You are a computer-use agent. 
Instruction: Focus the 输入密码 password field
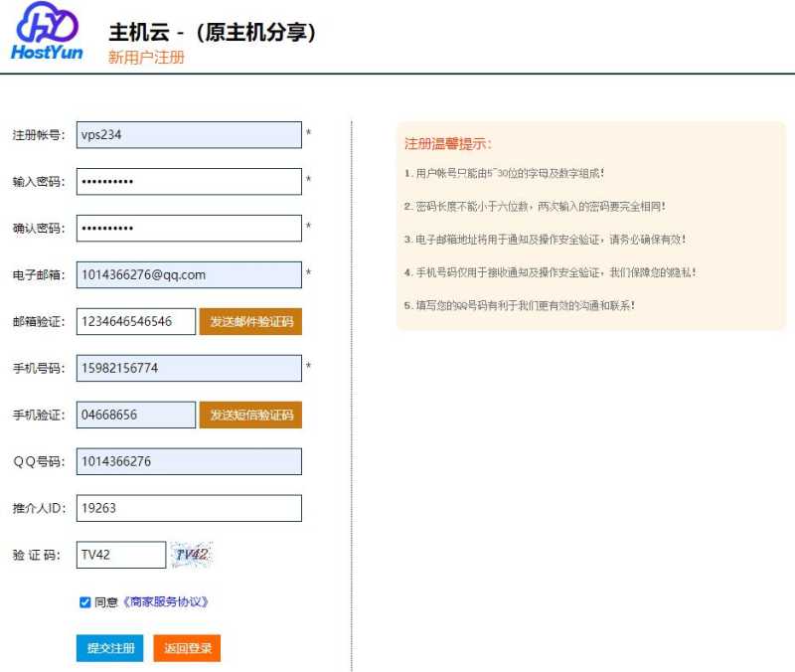coord(189,182)
